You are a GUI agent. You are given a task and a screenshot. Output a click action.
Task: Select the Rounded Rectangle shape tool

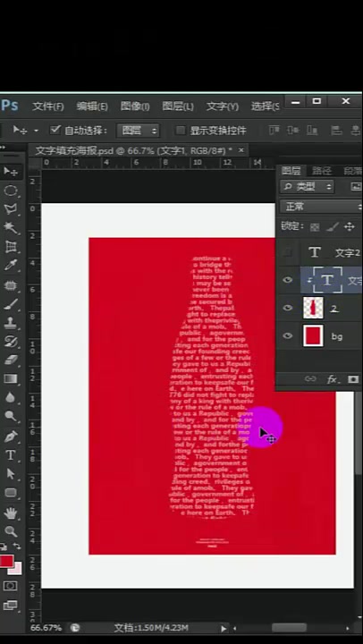[10, 493]
